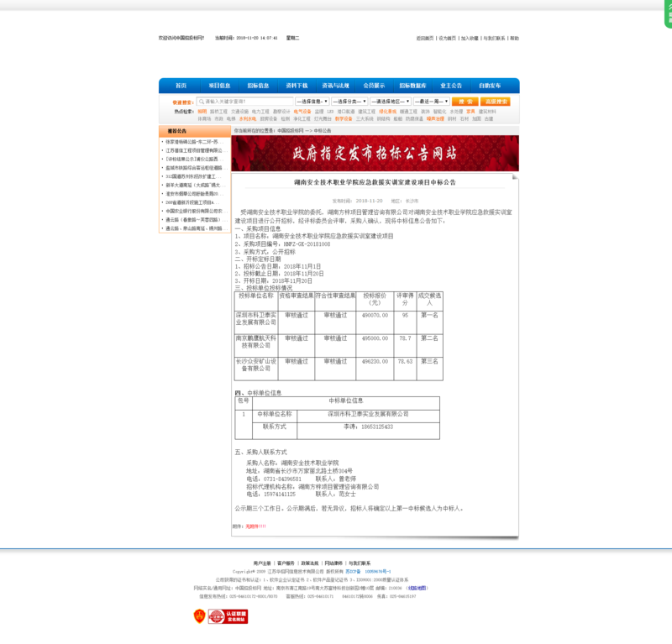Image resolution: width=672 pixels, height=644 pixels.
Task: Click the 政府指定发布招标公告网站 red banner
Action: point(375,153)
